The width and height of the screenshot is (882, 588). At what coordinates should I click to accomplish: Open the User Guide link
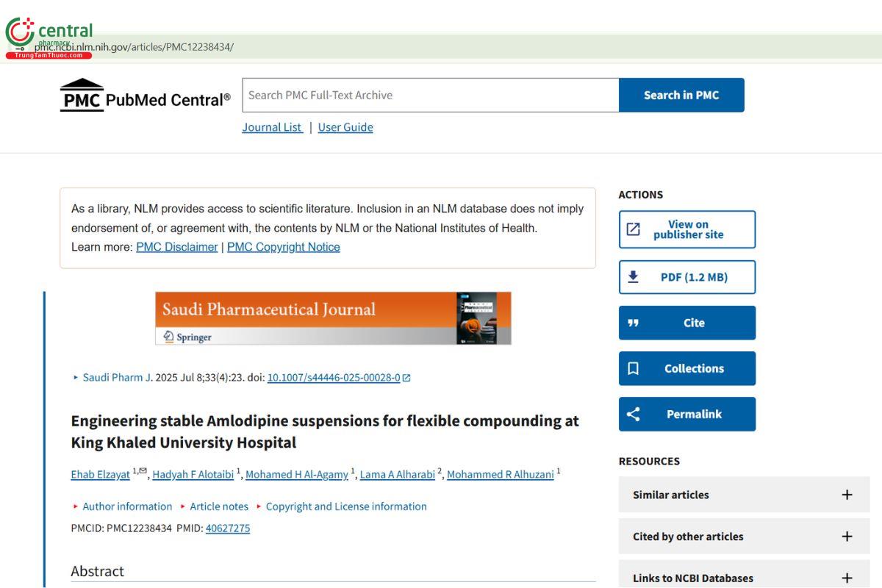point(345,127)
